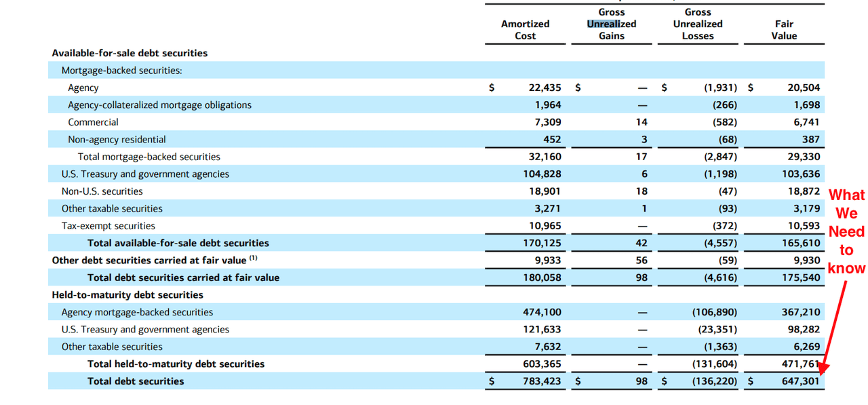Click total amortized cost 783,423
Image resolution: width=868 pixels, height=405 pixels.
542,381
